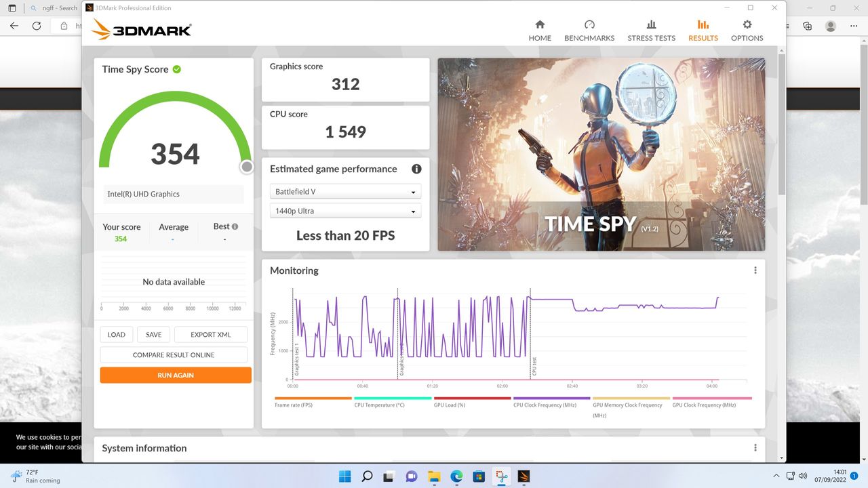Show info about Estimated game performance

pos(416,169)
